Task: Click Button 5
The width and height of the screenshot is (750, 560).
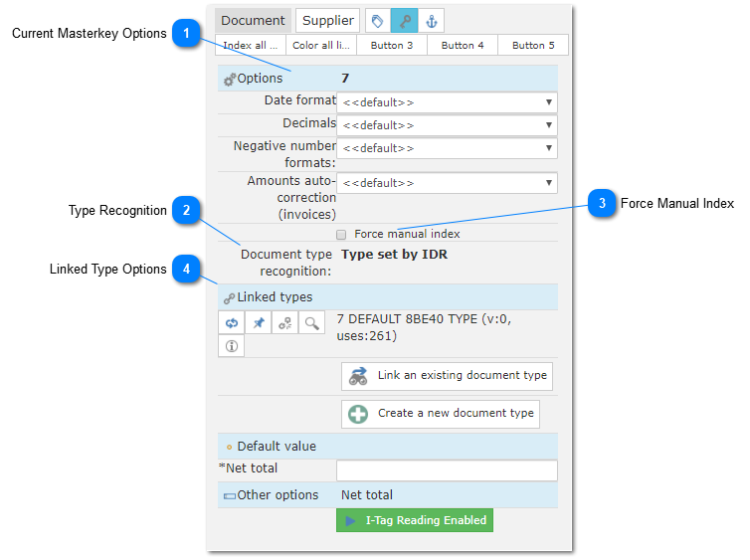Action: [533, 46]
